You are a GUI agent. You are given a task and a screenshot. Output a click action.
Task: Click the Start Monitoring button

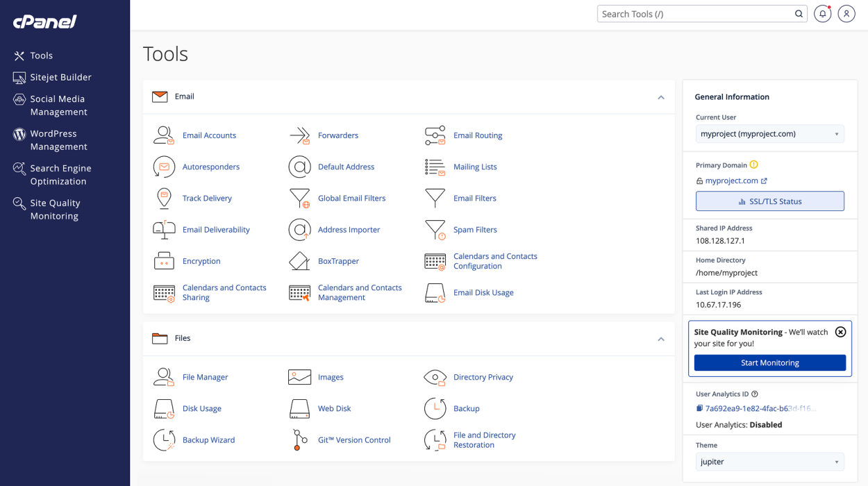coord(769,362)
